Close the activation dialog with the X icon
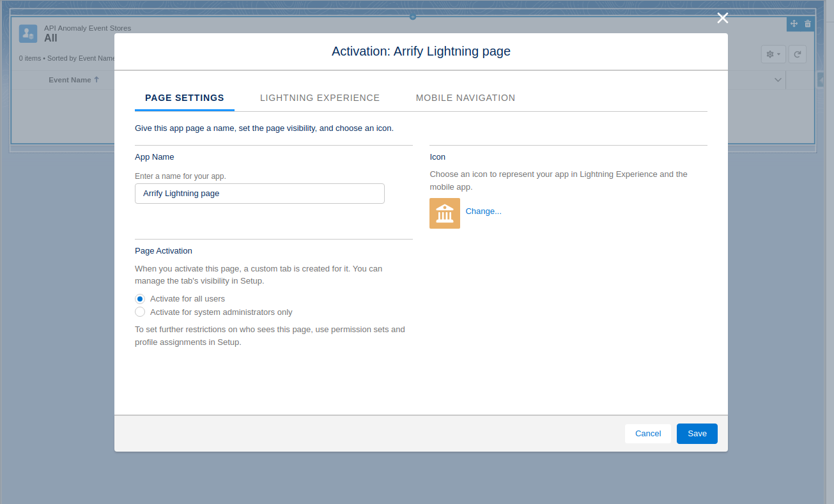Viewport: 834px width, 504px height. pos(723,18)
